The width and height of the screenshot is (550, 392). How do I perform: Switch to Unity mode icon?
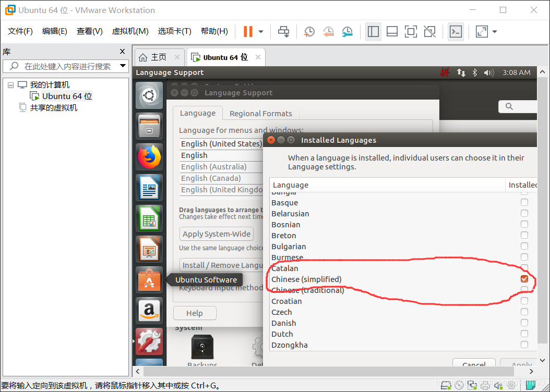(x=429, y=31)
